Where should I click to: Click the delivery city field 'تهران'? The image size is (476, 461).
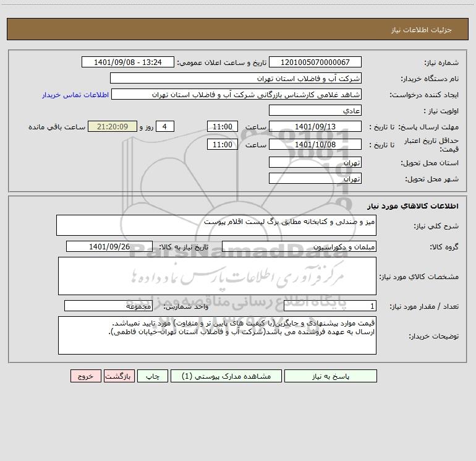[315, 178]
